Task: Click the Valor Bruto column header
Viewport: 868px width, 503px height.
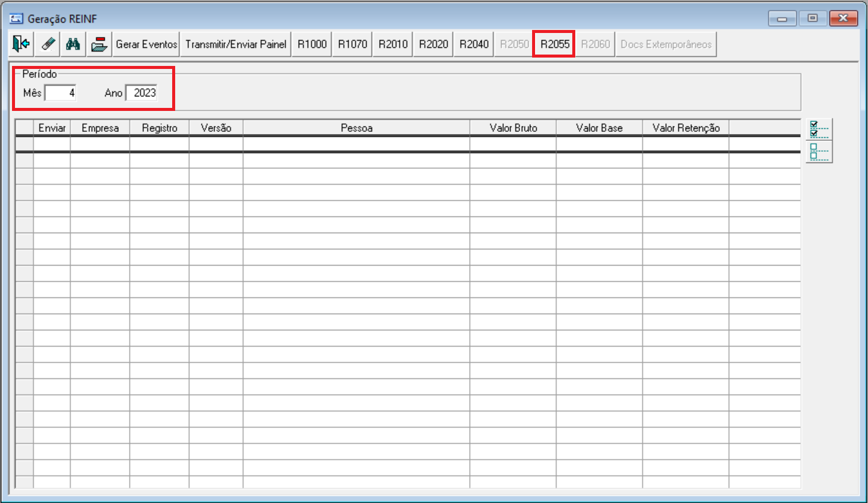Action: click(x=513, y=128)
